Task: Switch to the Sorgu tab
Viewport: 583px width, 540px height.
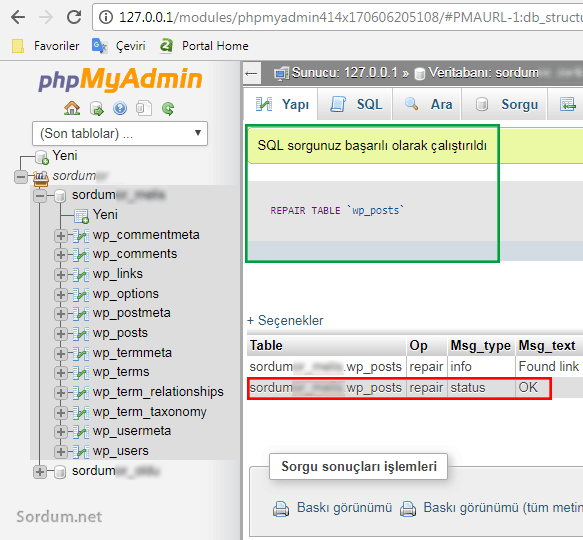Action: [504, 105]
